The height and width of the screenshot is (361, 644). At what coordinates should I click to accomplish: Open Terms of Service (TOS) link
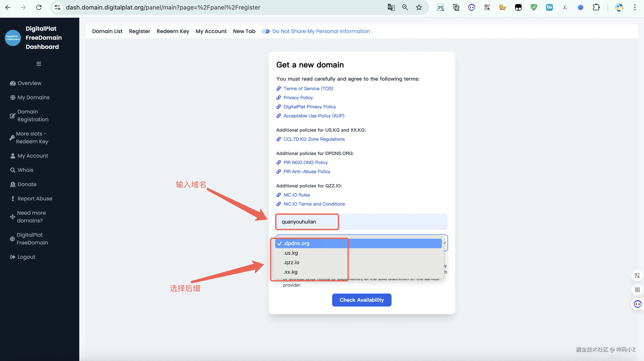click(308, 89)
